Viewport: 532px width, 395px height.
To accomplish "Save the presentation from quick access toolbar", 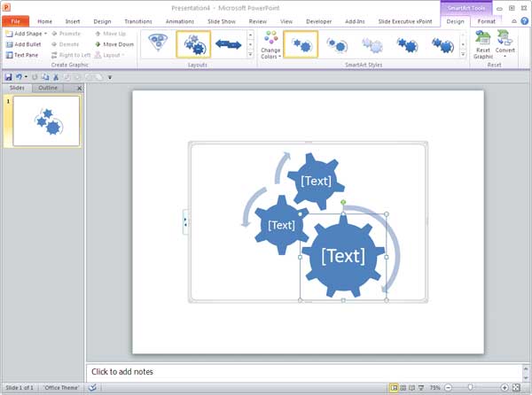I will pos(8,77).
